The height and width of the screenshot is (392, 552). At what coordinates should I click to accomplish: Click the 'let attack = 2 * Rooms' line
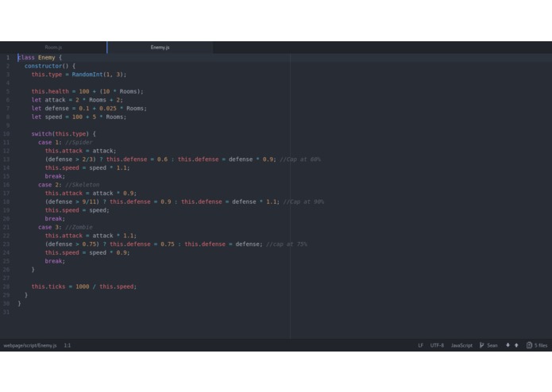(77, 100)
